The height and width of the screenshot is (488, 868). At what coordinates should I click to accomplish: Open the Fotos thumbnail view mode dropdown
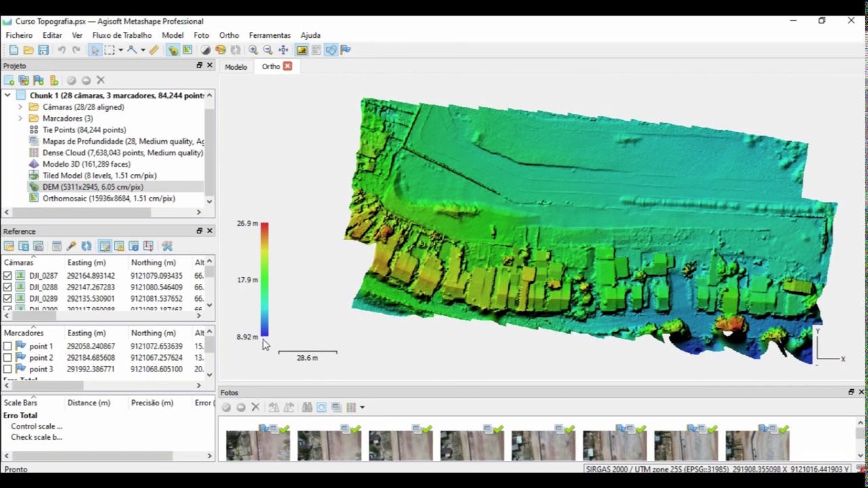[x=362, y=407]
